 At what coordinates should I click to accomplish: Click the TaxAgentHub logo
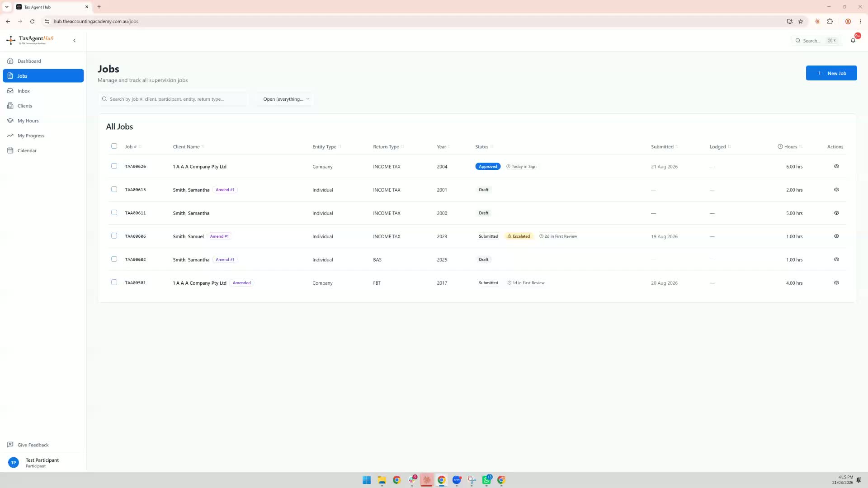(x=30, y=40)
